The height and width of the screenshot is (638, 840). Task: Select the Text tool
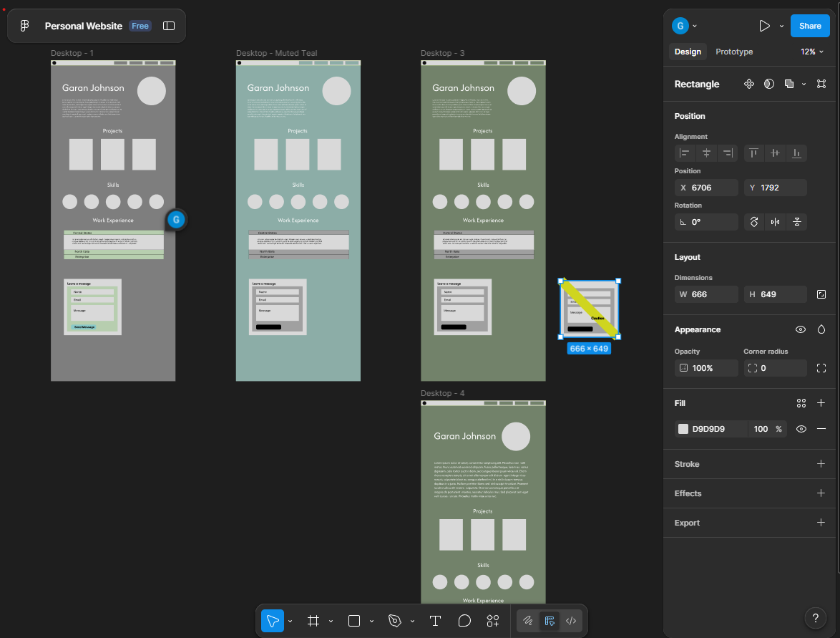click(x=435, y=621)
